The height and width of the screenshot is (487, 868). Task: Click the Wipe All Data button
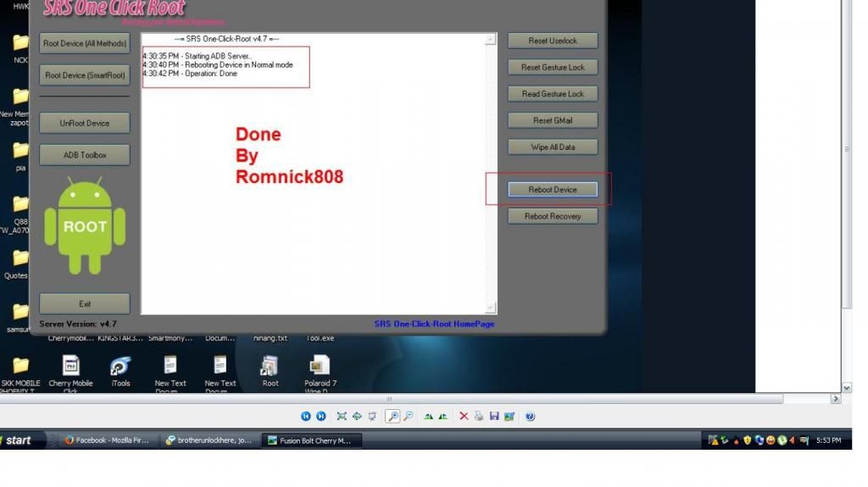pyautogui.click(x=553, y=147)
